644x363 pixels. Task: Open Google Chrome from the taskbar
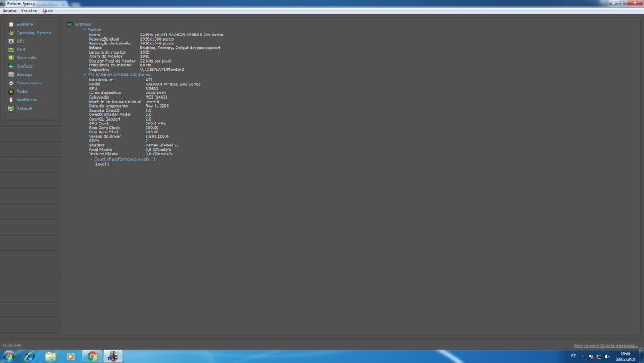pos(92,356)
